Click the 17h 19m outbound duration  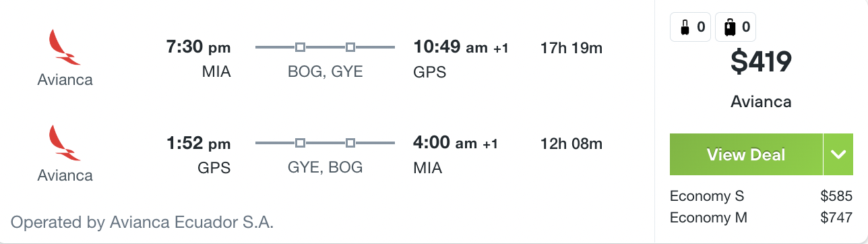[x=571, y=48]
